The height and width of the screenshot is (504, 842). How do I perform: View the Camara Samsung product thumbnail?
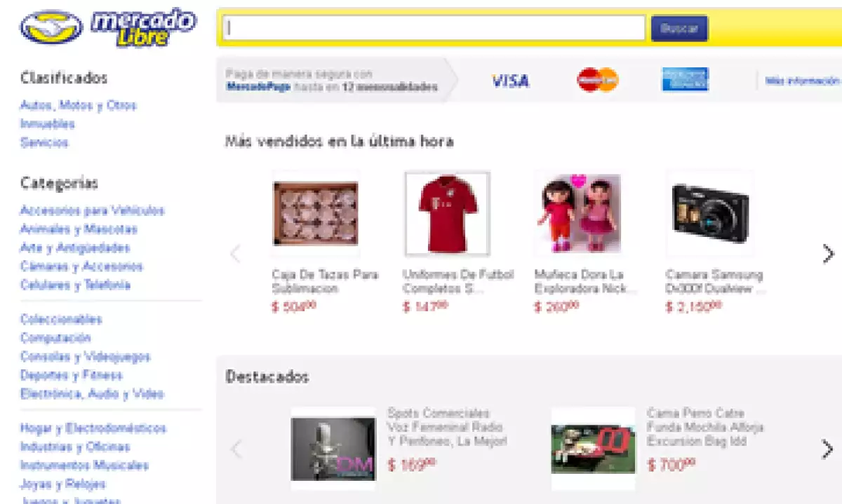709,214
